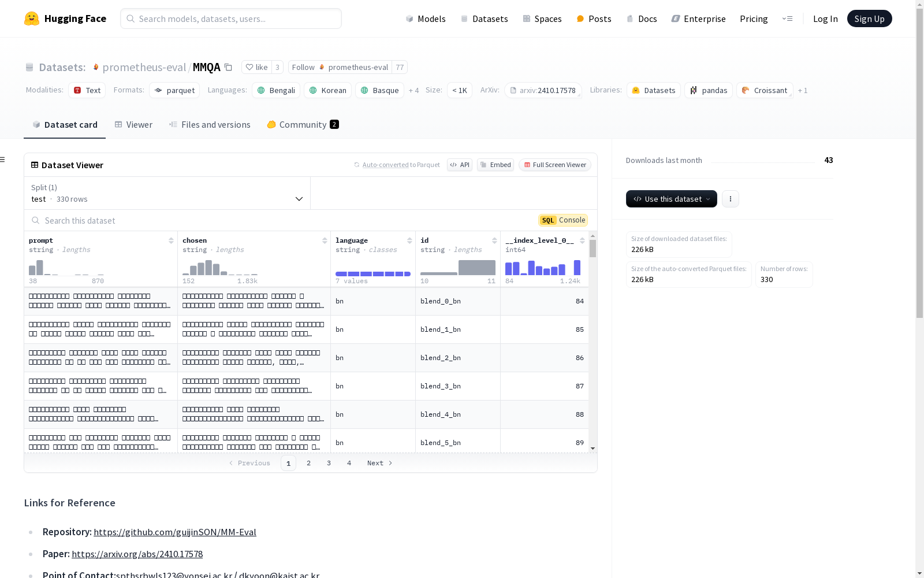Select the parquet format tag
Screen dimensions: 924x578
[174, 90]
